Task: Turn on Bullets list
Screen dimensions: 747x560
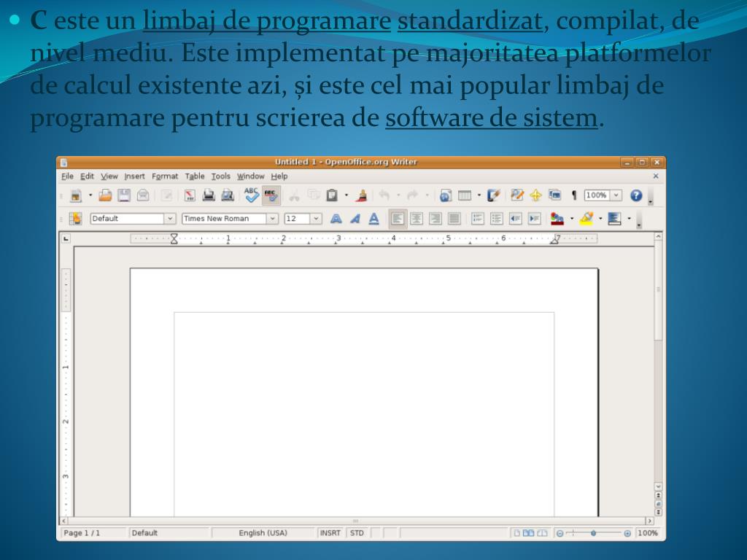Action: click(x=496, y=219)
